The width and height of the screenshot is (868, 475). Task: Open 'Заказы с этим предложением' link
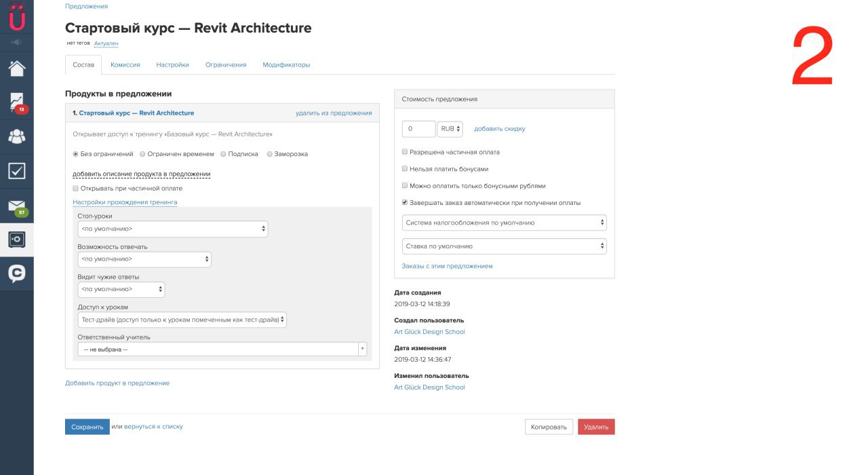pyautogui.click(x=448, y=266)
